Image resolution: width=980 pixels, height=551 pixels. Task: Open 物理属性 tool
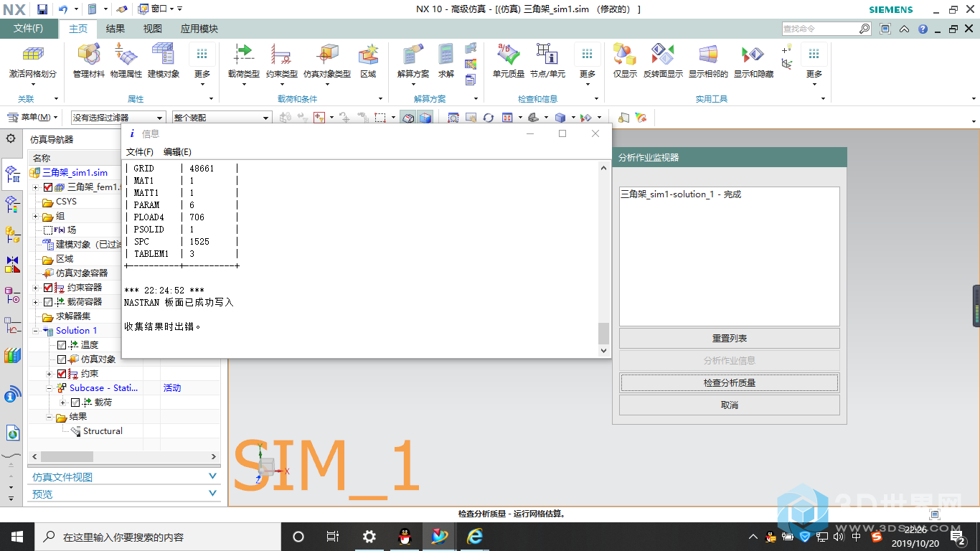(126, 55)
